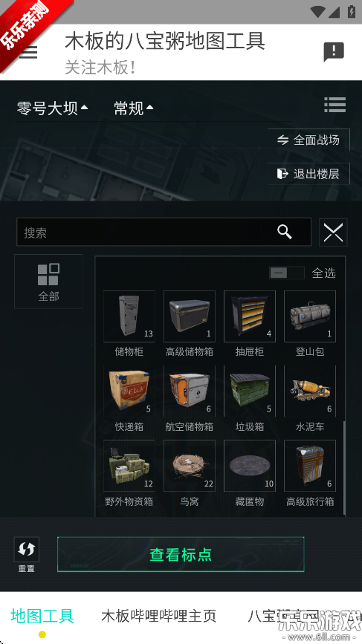Toggle the 全选 select-all switch
Screen dimensions: 362x644
coord(287,273)
